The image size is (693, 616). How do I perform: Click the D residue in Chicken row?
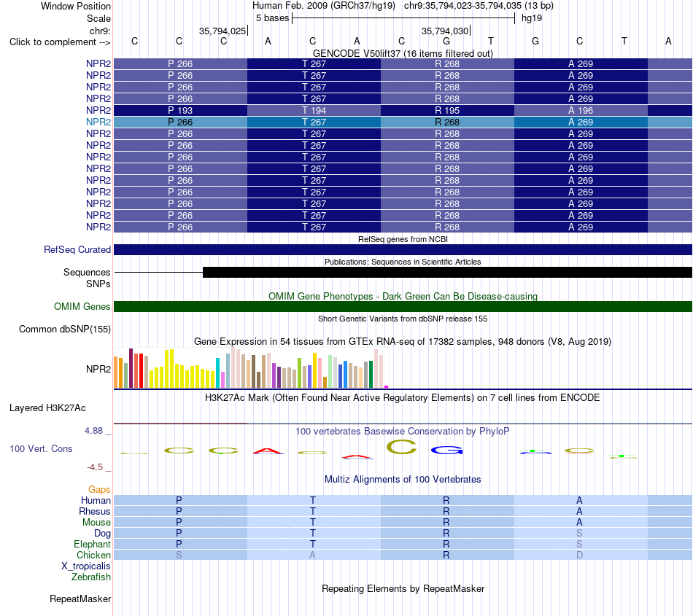(579, 555)
